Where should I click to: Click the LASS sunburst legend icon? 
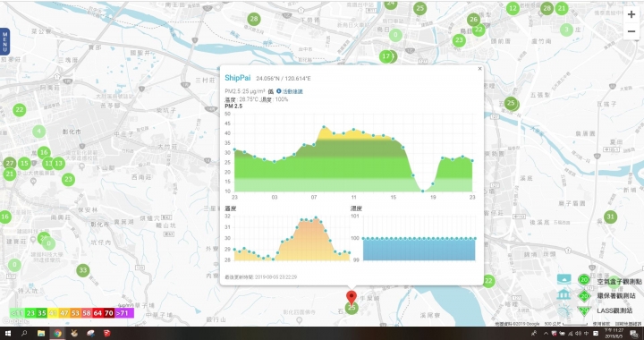click(x=563, y=310)
